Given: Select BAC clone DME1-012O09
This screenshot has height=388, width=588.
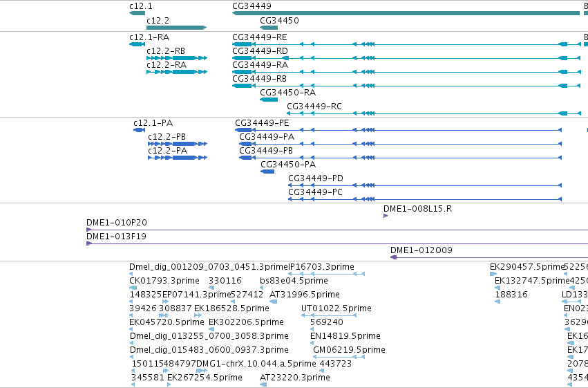Looking at the screenshot, I should coord(489,257).
